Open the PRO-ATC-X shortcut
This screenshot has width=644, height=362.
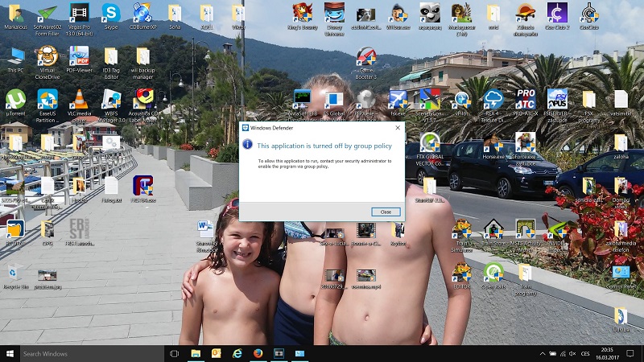[526, 99]
